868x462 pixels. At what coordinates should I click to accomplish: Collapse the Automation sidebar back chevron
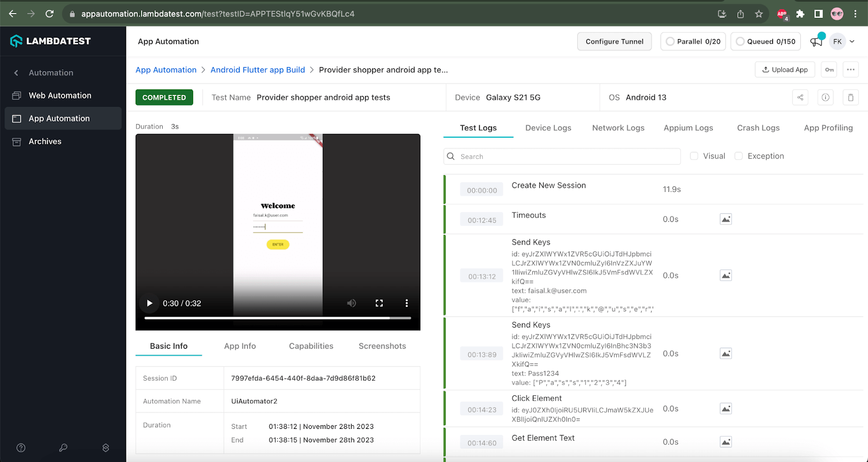16,73
